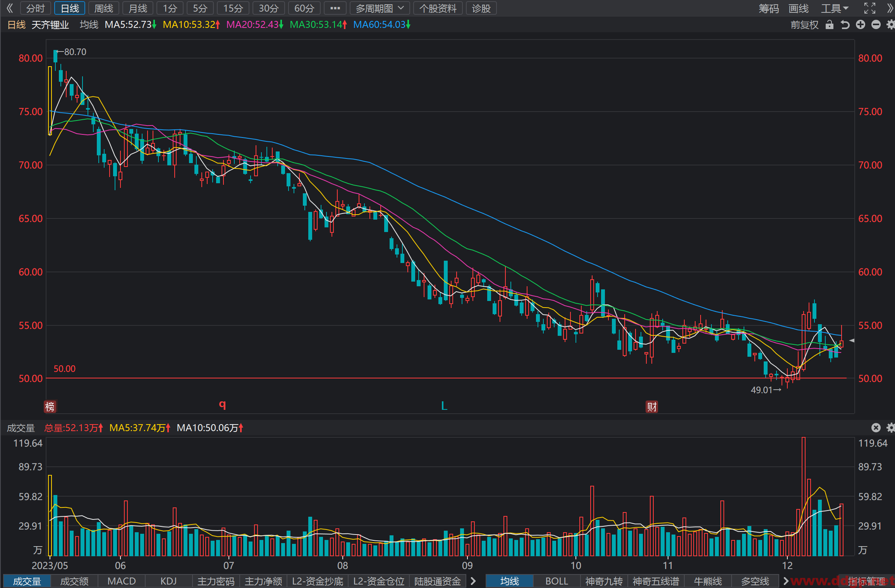Click the 诊股 diagnosis button
The image size is (895, 588).
pos(481,8)
